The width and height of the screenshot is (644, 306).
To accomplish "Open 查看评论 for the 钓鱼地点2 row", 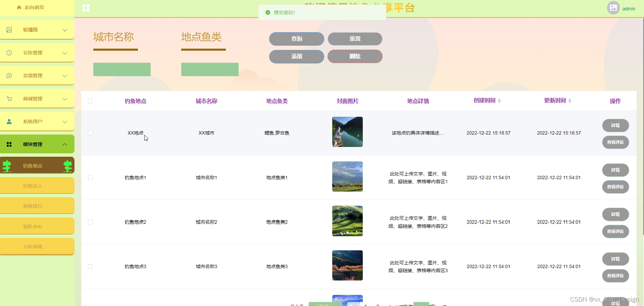I will (615, 231).
